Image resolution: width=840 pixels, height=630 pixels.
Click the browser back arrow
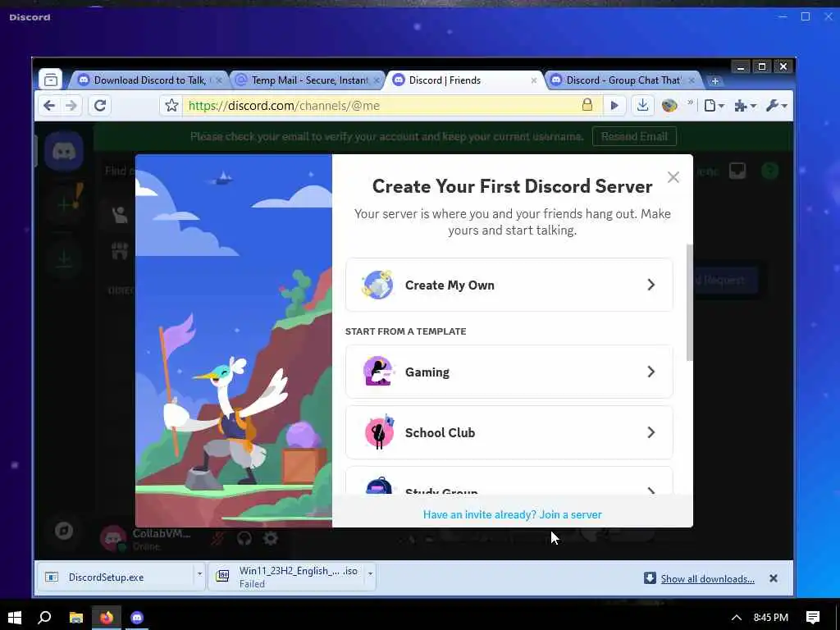click(x=48, y=106)
